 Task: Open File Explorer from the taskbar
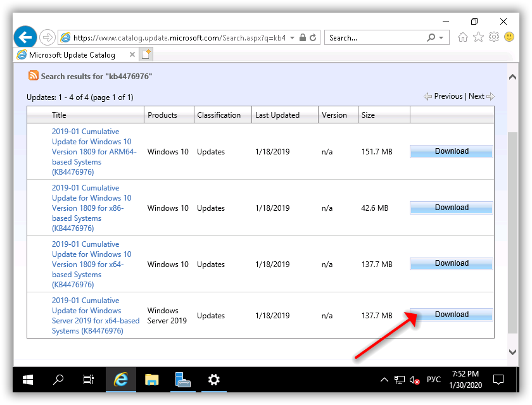pyautogui.click(x=151, y=380)
